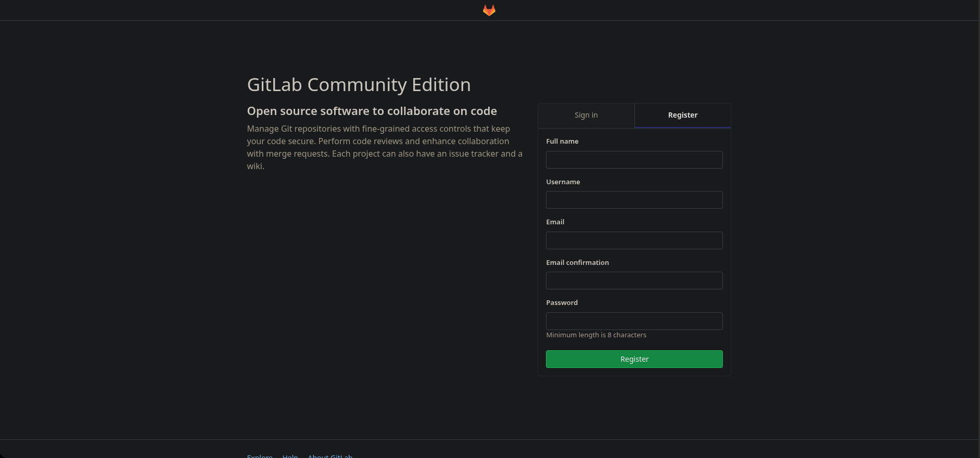Click the "Full name" field label
This screenshot has width=980, height=458.
pos(562,142)
